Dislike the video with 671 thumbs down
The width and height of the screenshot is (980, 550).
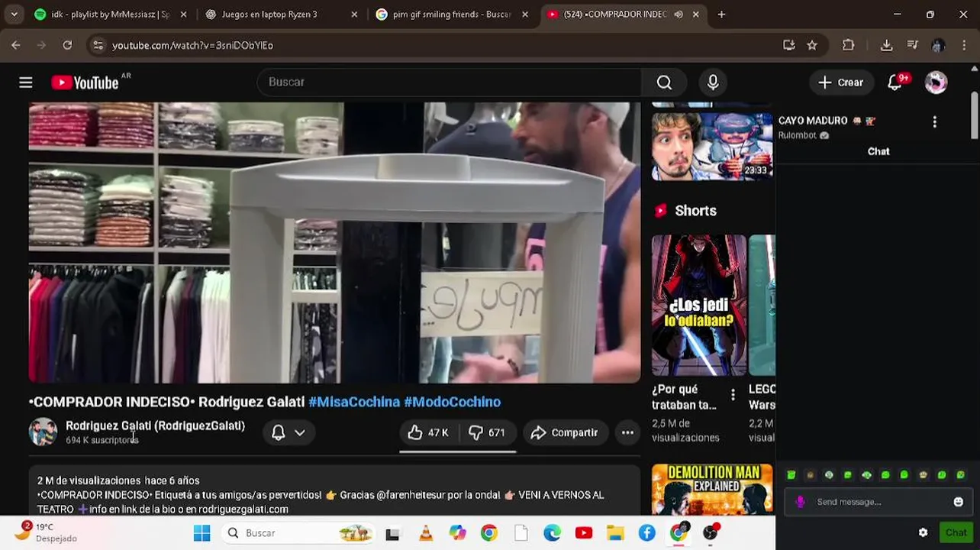click(x=487, y=433)
